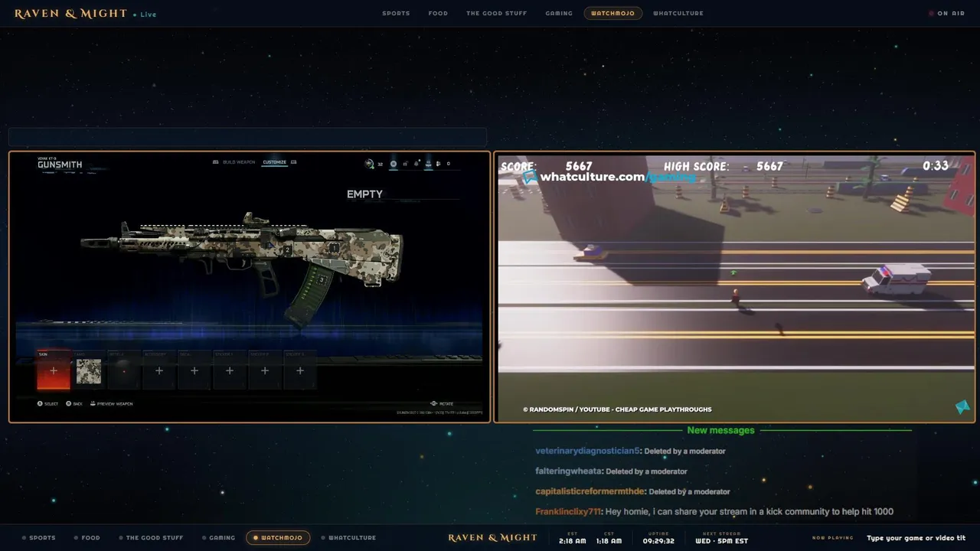Screen dimensions: 980x551
Task: Click username capitalisticreformermthde in chat
Action: [590, 491]
